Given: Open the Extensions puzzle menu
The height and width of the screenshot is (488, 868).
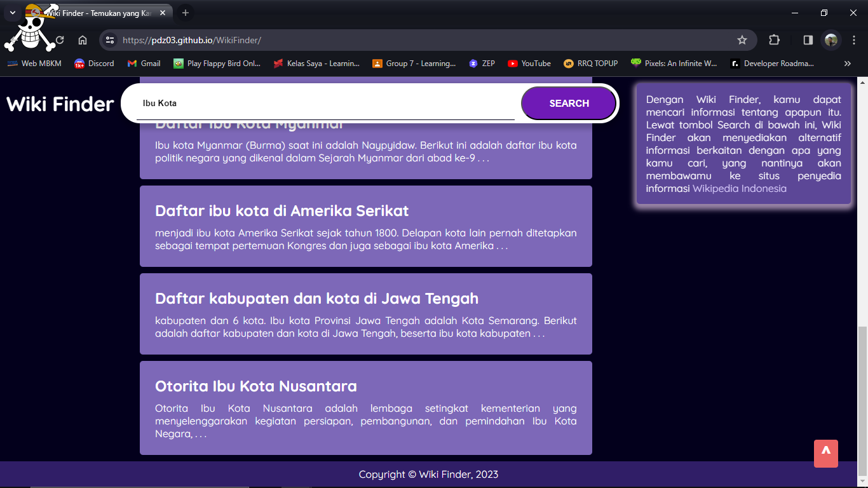Looking at the screenshot, I should click(x=774, y=40).
